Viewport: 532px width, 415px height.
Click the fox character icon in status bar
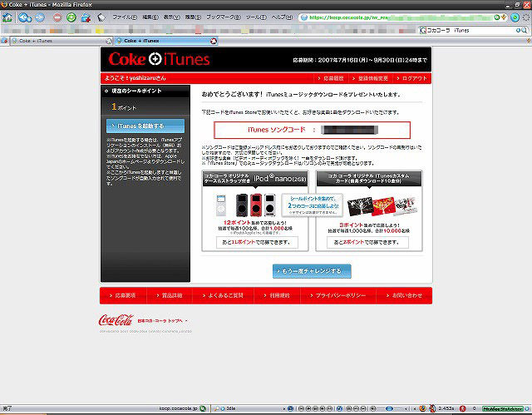[432, 408]
